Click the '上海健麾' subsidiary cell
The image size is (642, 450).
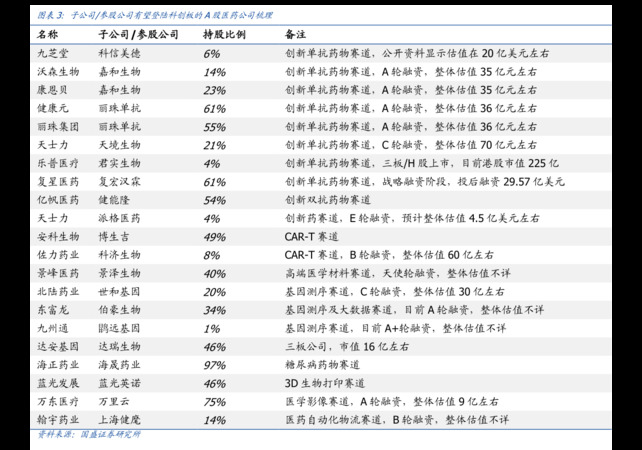coord(119,420)
